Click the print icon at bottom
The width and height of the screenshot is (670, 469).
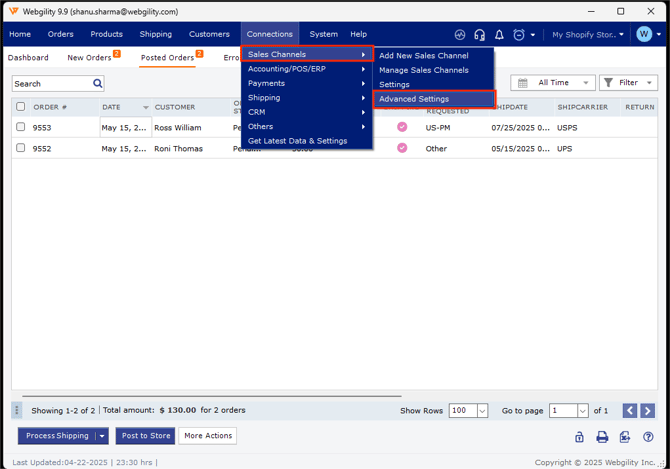coord(602,437)
